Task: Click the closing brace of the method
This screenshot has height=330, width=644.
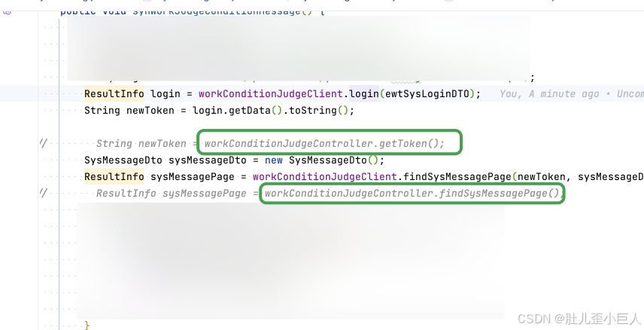Action: pos(87,325)
